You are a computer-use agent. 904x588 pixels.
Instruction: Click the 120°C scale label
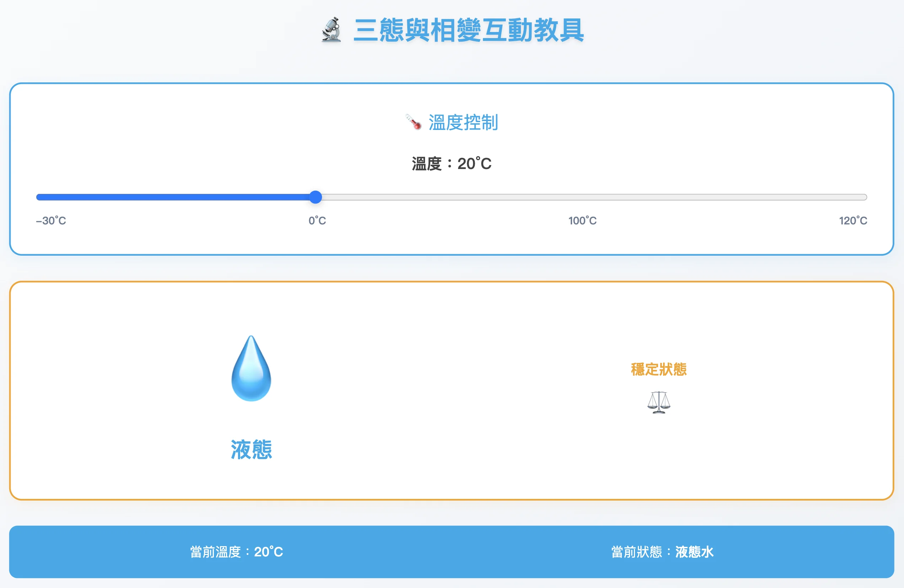point(853,220)
